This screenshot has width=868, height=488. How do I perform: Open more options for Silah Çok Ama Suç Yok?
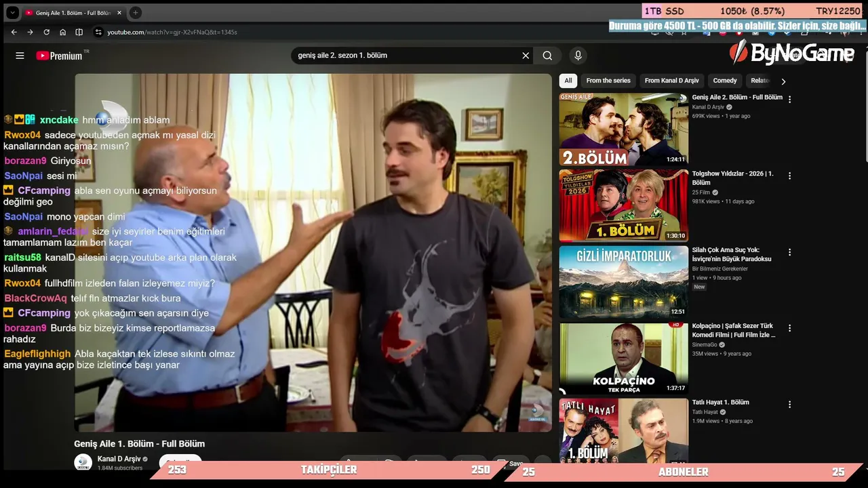click(789, 252)
